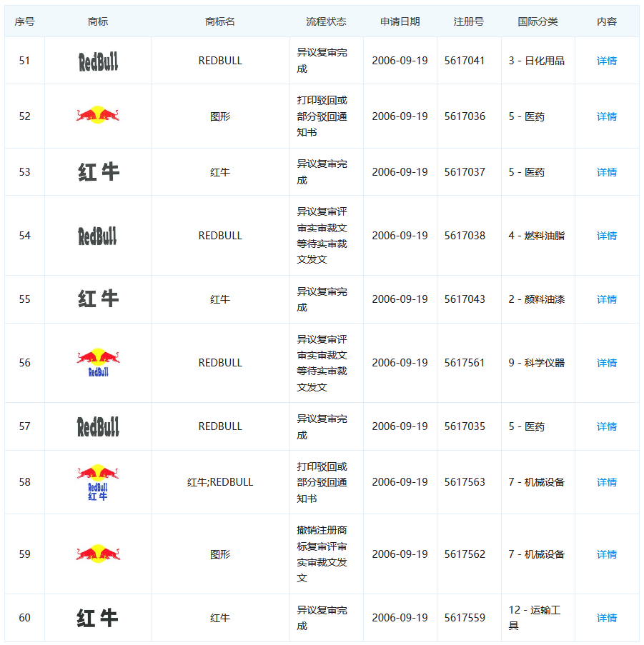Select registration number 5617562

point(465,554)
